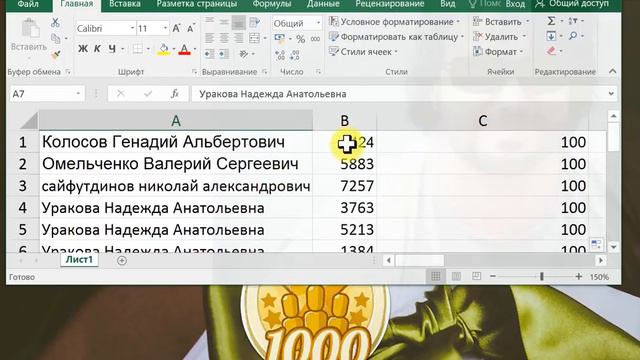640x360 pixels.
Task: Click the Fill down-arrow icon
Action: pyautogui.click(x=551, y=36)
